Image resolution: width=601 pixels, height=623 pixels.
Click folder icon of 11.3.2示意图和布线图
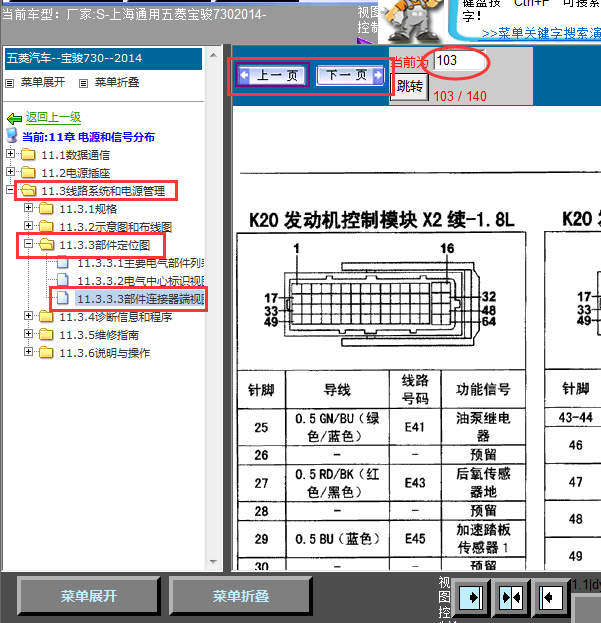pos(46,226)
